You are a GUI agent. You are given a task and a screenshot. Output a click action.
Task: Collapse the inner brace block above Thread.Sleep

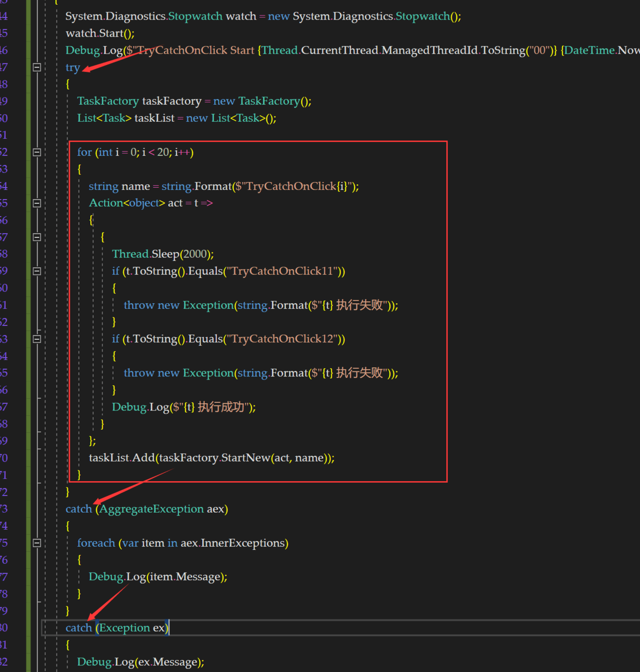tap(37, 237)
